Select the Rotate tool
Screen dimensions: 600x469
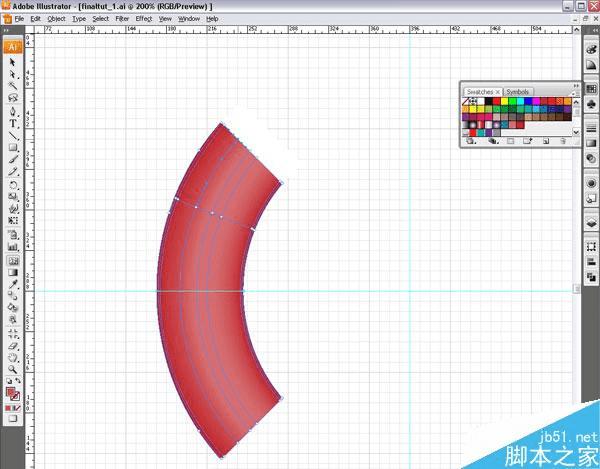coord(13,185)
